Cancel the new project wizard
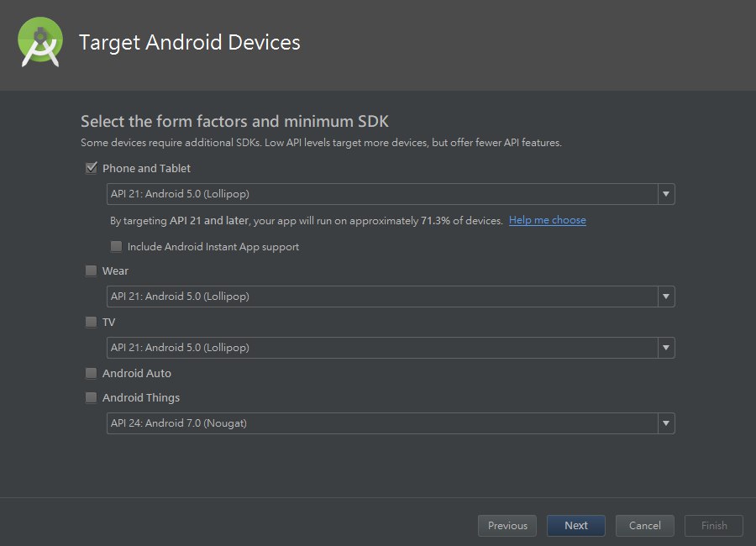756x546 pixels. 644,526
